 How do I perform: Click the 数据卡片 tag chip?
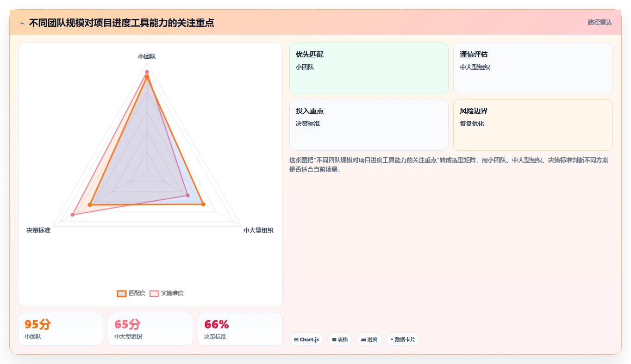pyautogui.click(x=403, y=339)
